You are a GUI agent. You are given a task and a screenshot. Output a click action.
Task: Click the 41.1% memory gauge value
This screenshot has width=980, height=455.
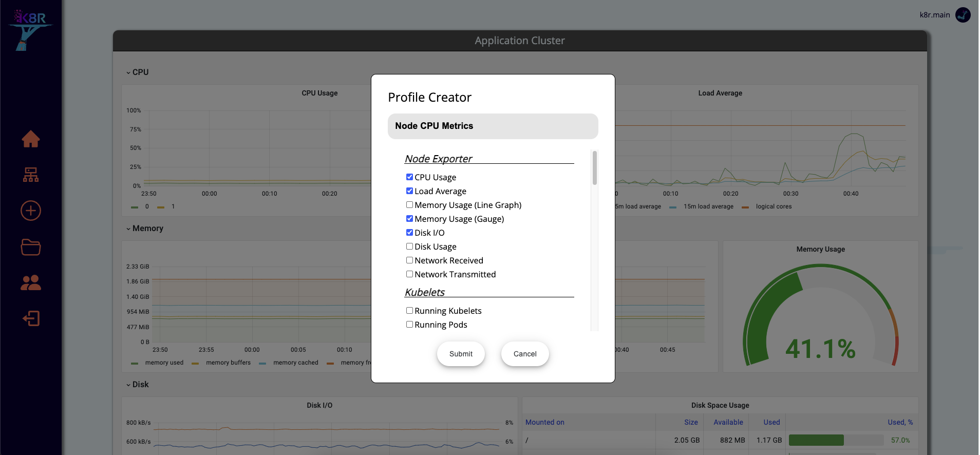(x=820, y=349)
